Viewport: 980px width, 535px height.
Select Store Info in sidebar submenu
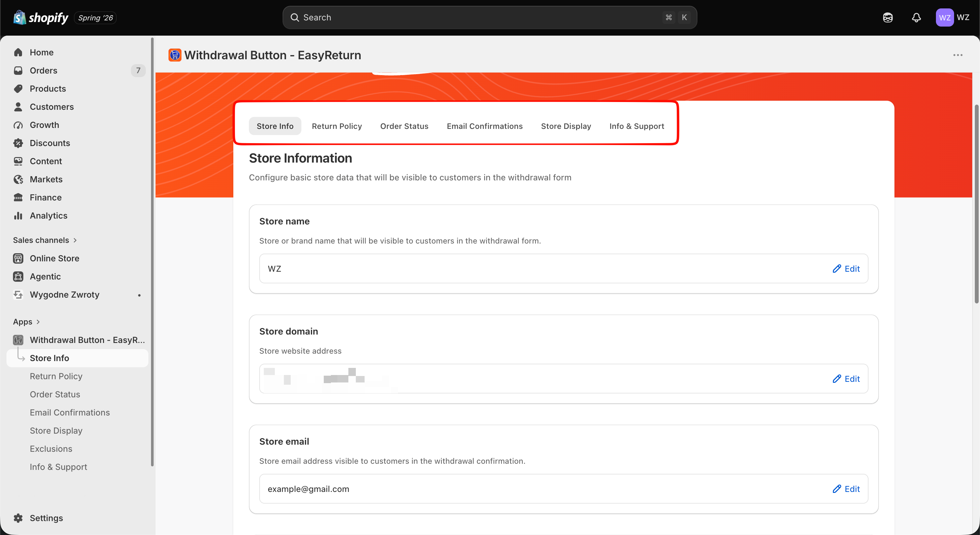(x=77, y=358)
